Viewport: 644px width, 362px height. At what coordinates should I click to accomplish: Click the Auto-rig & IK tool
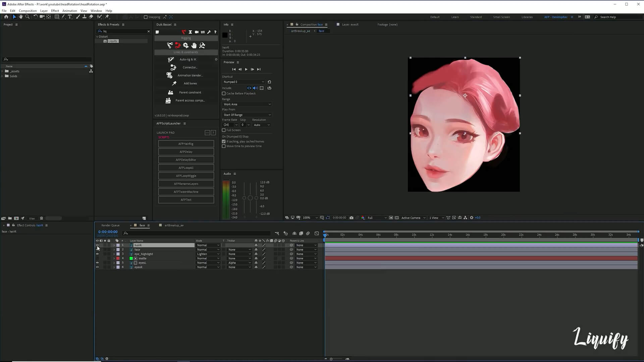(188, 59)
